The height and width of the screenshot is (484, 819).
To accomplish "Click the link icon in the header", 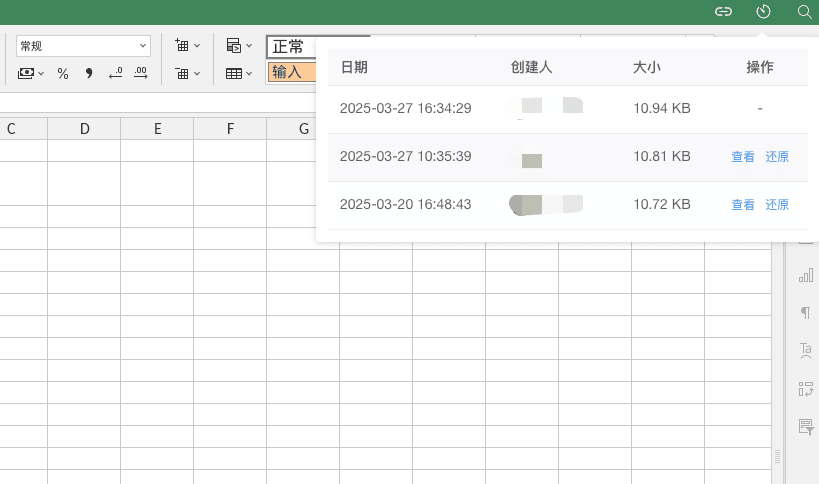I will tap(723, 11).
